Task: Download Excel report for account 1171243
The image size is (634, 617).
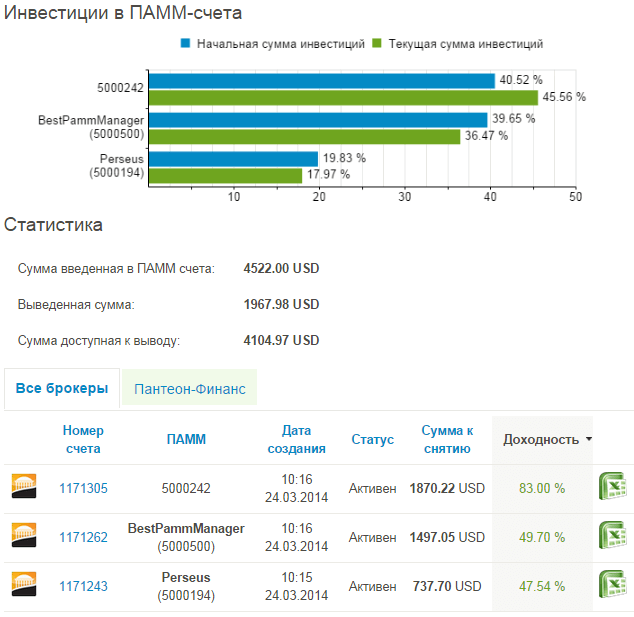Action: click(613, 584)
